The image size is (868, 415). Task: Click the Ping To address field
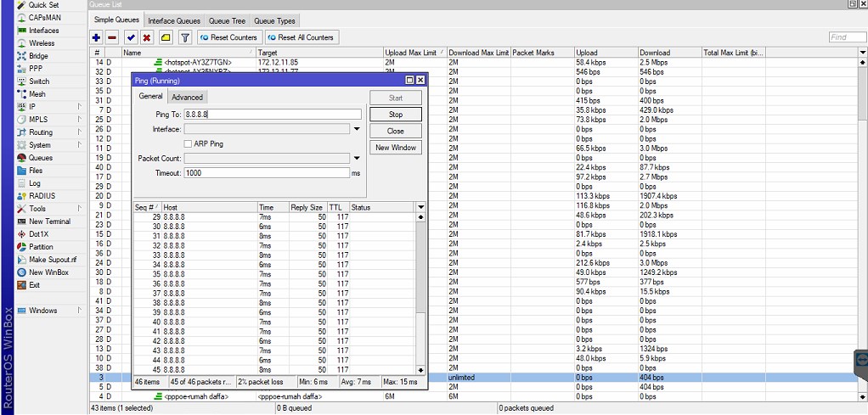pos(273,114)
